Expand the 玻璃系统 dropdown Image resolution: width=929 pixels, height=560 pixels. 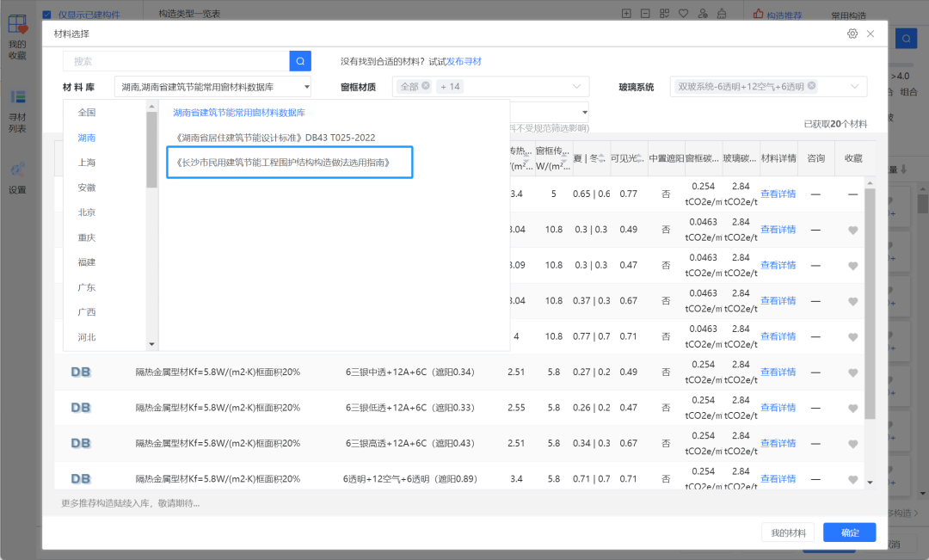[x=854, y=87]
